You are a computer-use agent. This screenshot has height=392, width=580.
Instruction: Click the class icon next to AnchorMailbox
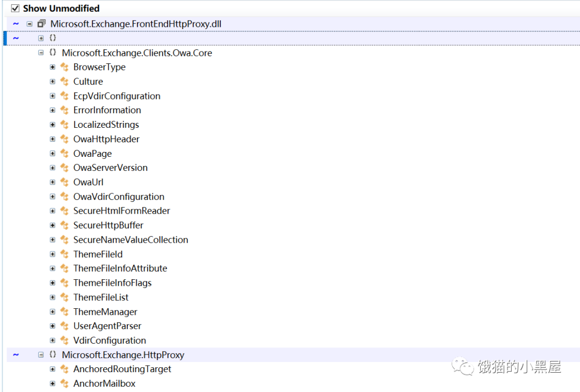(x=65, y=383)
